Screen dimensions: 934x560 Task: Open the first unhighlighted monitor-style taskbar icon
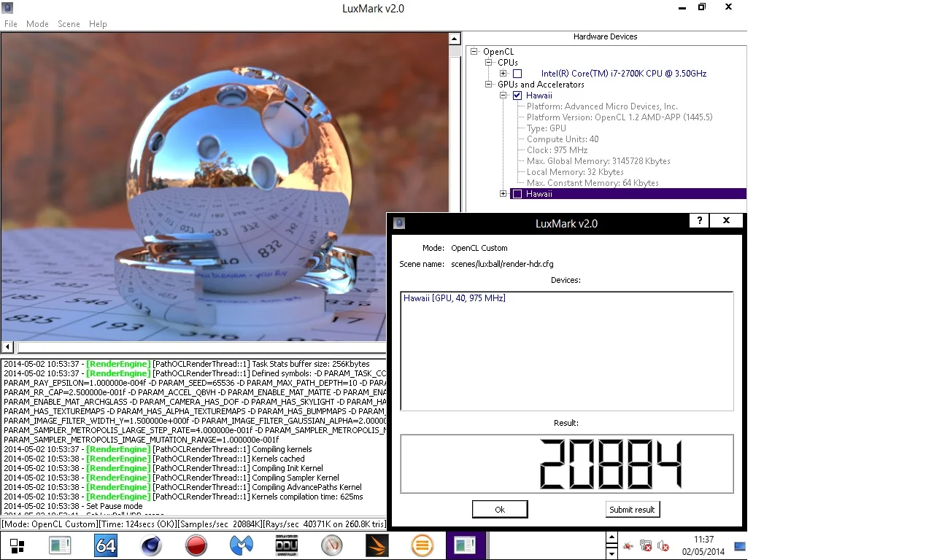[60, 545]
